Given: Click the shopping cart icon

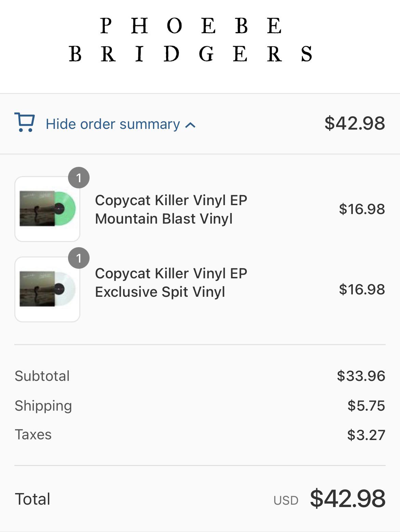Looking at the screenshot, I should pos(24,122).
